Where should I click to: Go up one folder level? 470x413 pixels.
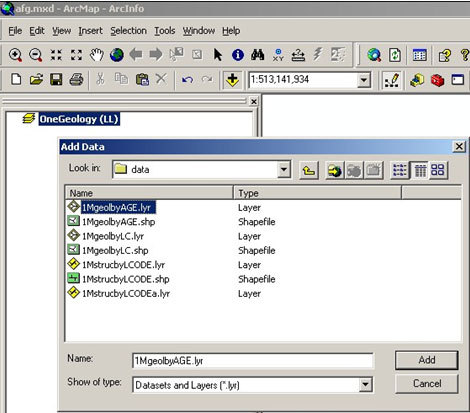(309, 170)
